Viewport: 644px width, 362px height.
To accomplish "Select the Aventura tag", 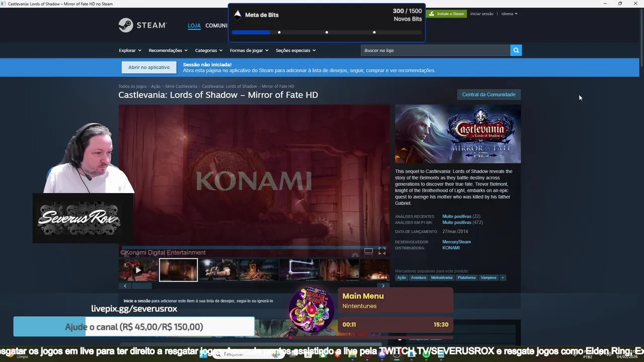I will pos(418,278).
